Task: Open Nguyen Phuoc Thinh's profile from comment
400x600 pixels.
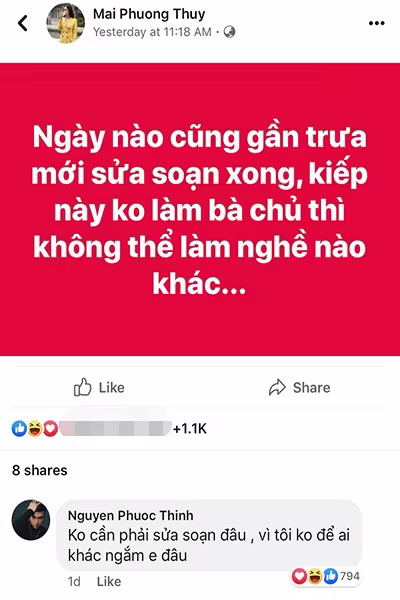Action: pyautogui.click(x=131, y=515)
